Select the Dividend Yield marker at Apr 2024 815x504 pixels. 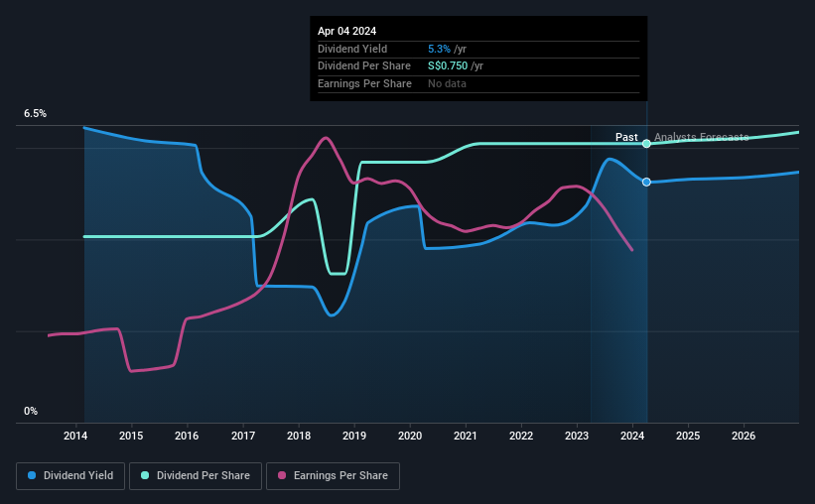[646, 182]
